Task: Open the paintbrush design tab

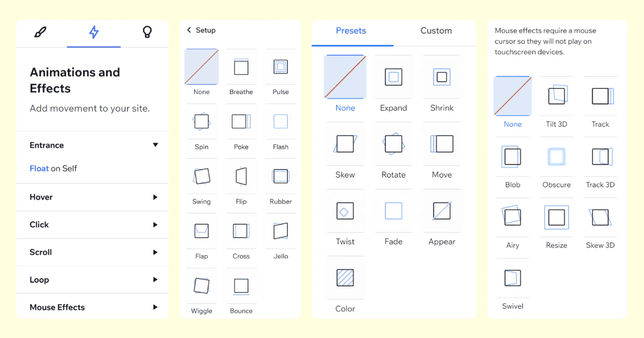Action: [40, 31]
